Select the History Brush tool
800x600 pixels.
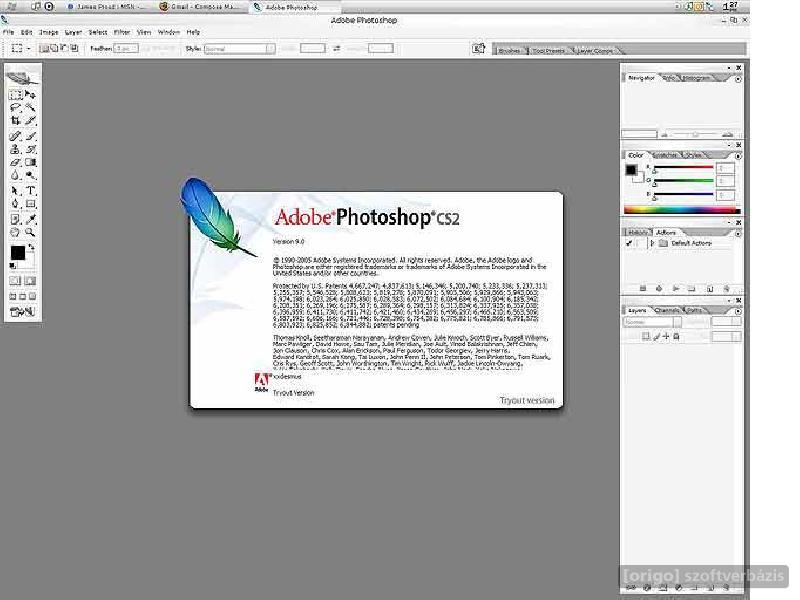coord(31,149)
